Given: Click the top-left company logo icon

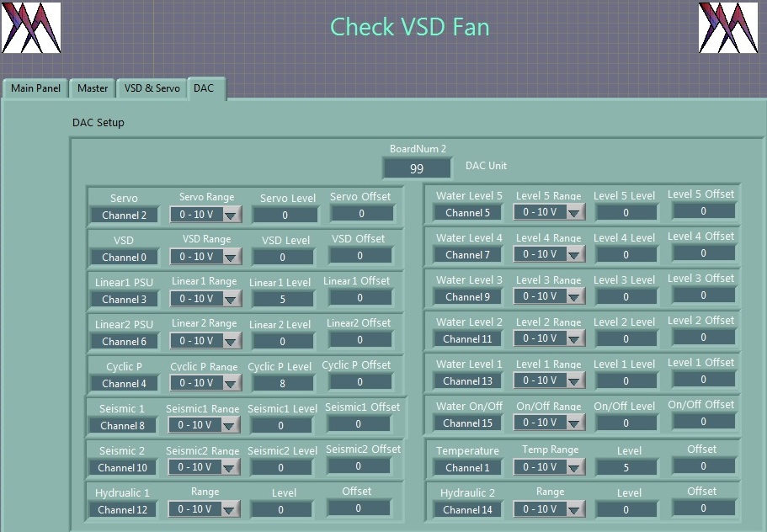Looking at the screenshot, I should [x=31, y=27].
